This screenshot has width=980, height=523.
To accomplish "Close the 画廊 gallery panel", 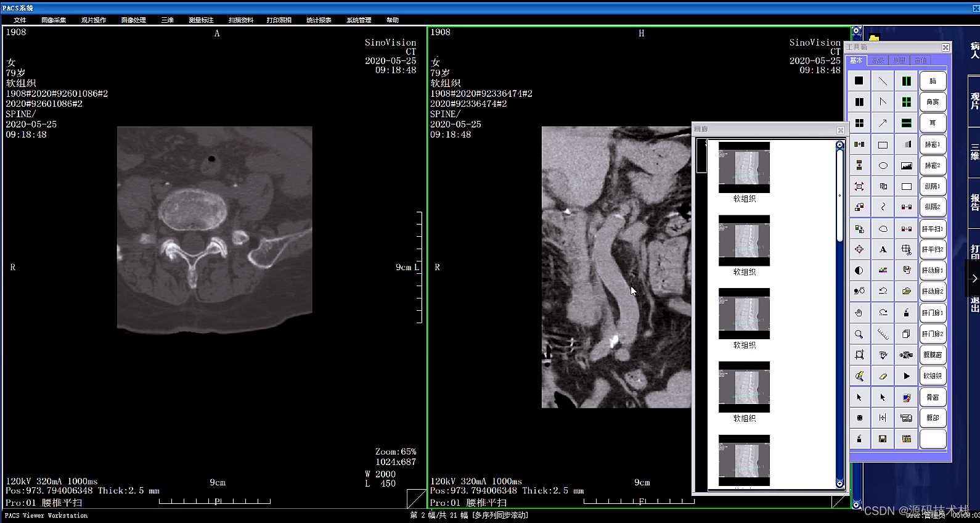I will pos(841,130).
